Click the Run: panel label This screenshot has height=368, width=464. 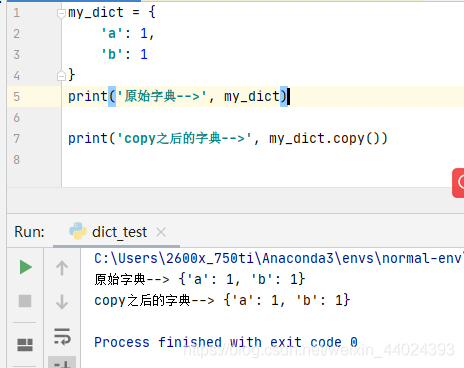pos(29,232)
